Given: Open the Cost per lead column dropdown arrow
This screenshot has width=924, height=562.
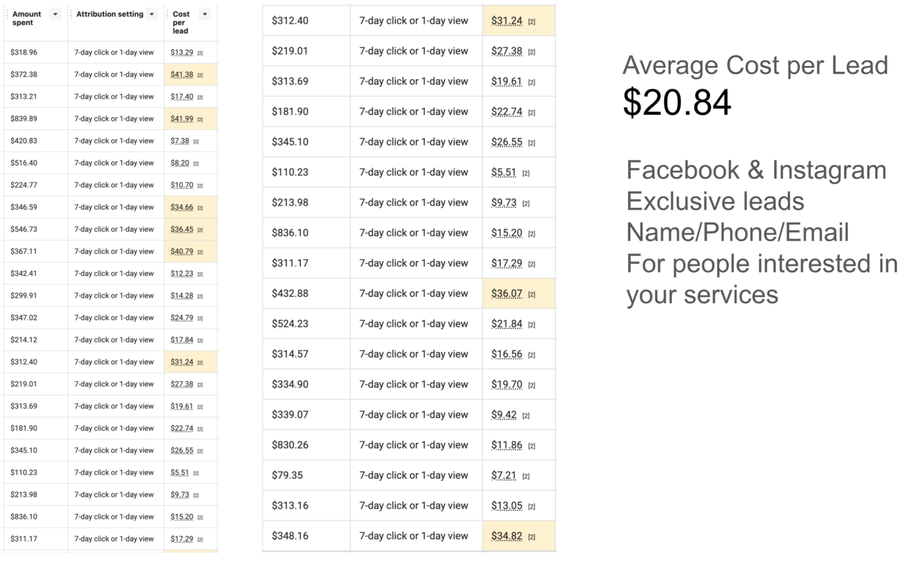Looking at the screenshot, I should pyautogui.click(x=205, y=14).
